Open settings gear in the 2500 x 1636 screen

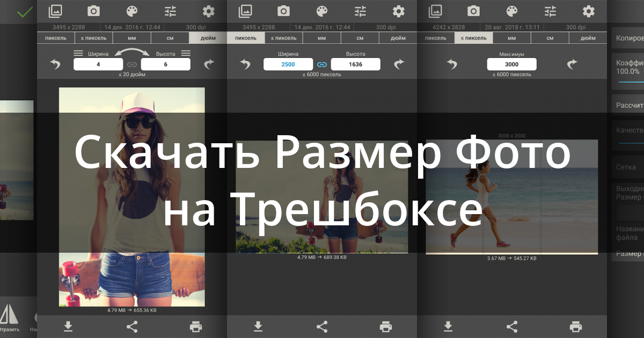(x=398, y=11)
